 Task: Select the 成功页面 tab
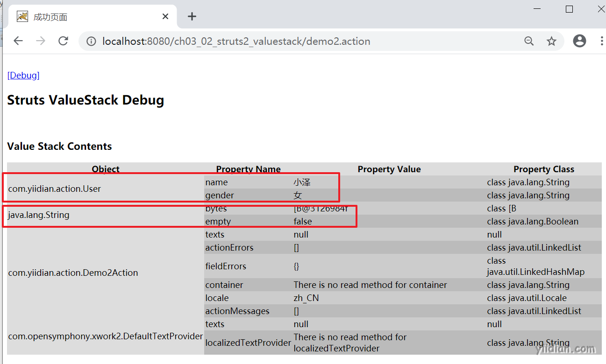tap(93, 17)
